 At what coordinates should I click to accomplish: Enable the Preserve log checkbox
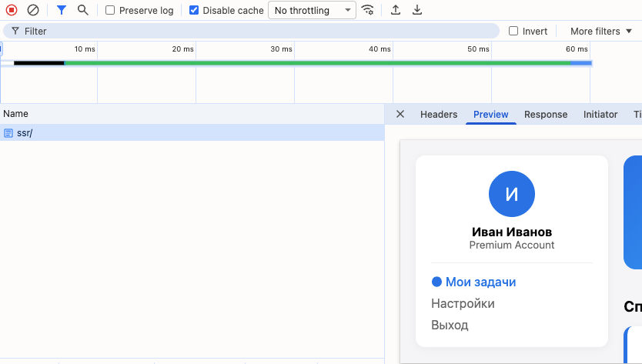(111, 11)
